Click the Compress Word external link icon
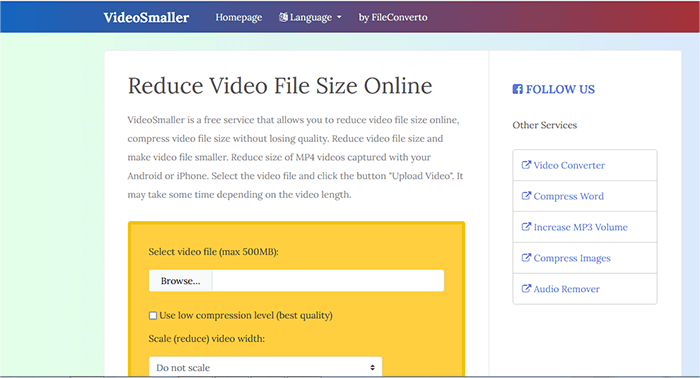The width and height of the screenshot is (700, 378). tap(526, 195)
